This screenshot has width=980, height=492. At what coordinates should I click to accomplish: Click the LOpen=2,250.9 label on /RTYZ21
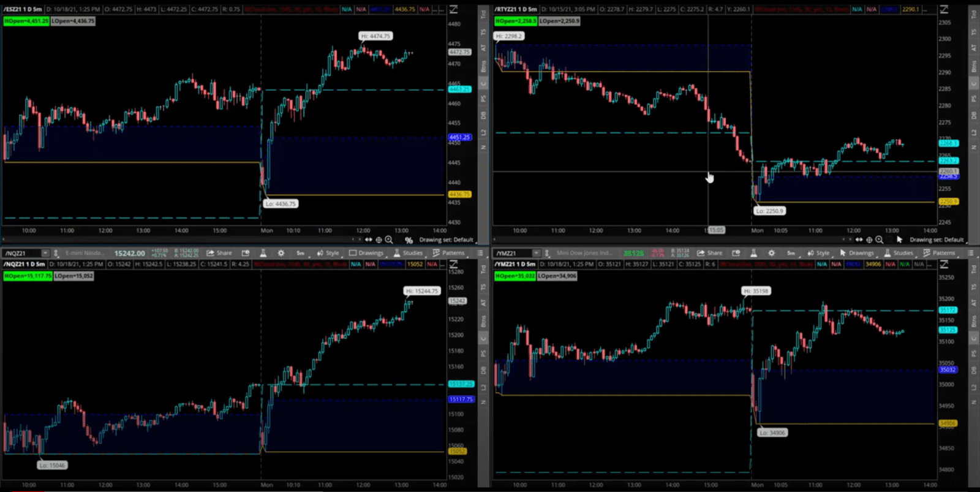(x=559, y=21)
